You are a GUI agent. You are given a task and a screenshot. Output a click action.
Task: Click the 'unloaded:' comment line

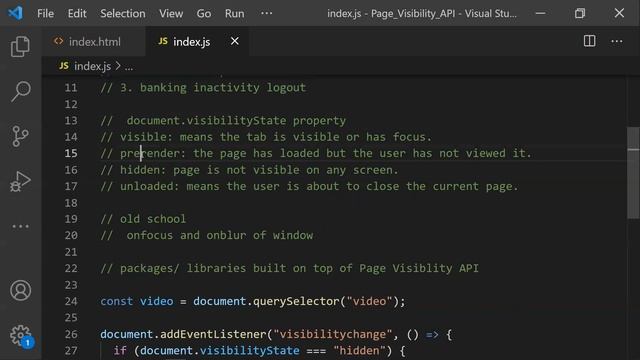tap(309, 187)
